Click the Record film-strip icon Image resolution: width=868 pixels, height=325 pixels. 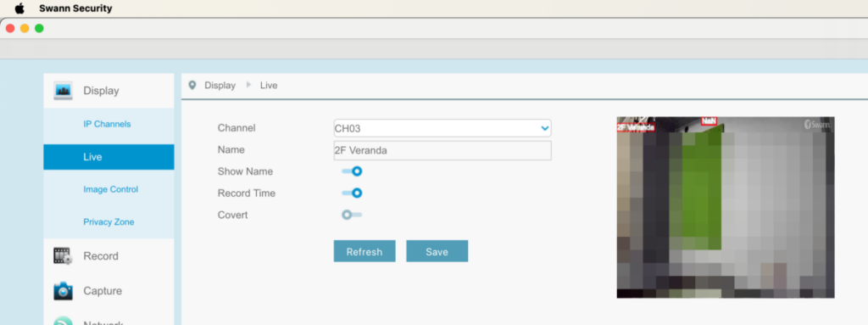(x=63, y=256)
